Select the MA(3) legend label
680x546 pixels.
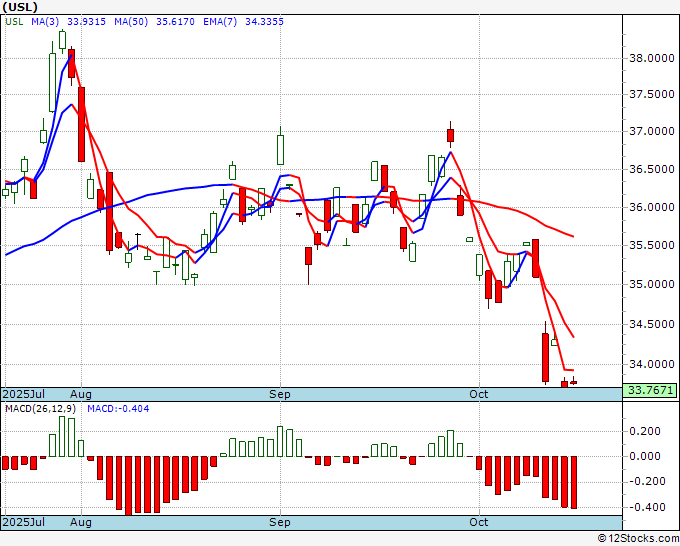(x=45, y=21)
